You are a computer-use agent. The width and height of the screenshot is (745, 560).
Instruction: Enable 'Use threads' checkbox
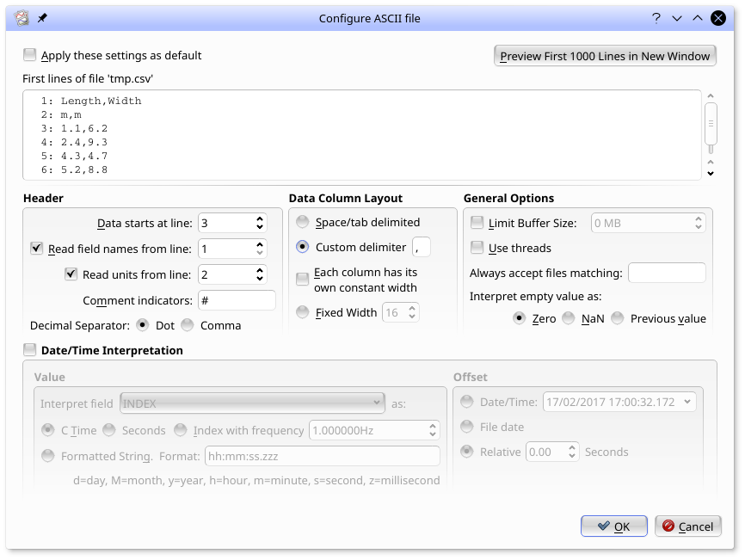(x=477, y=248)
